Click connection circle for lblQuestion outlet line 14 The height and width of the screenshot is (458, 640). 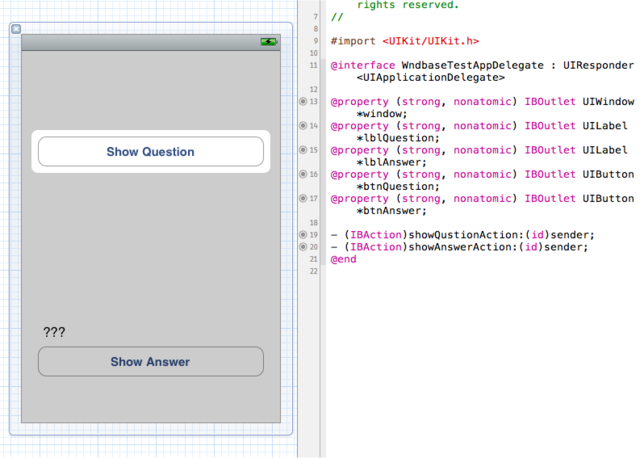click(303, 125)
